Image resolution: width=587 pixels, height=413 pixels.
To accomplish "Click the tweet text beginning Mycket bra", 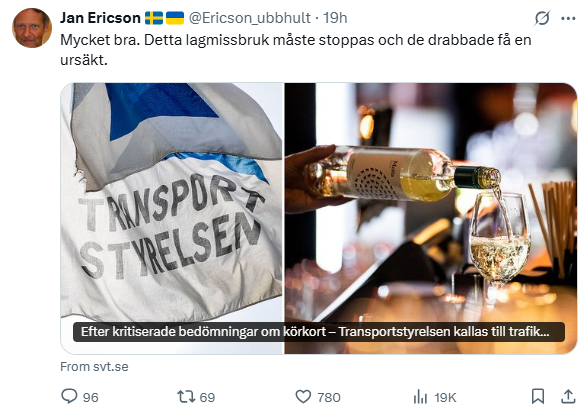I will coord(296,50).
